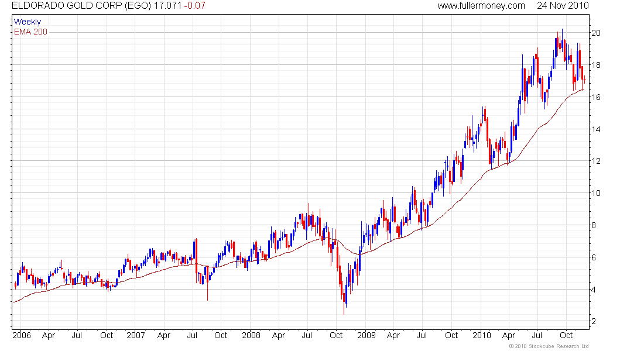
Task: Click the 24 Nov 2010 date label
Action: (x=563, y=6)
